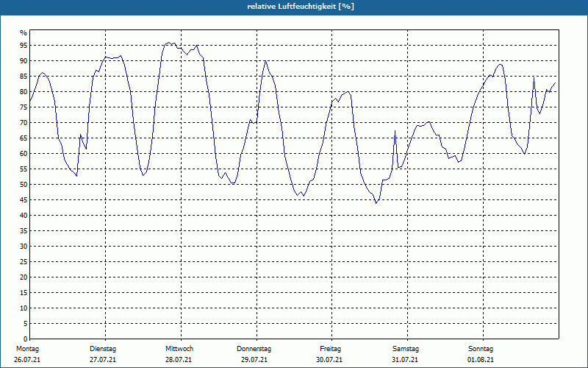This screenshot has width=588, height=368.
Task: Click the '85' y-axis value
Action: 24,77
